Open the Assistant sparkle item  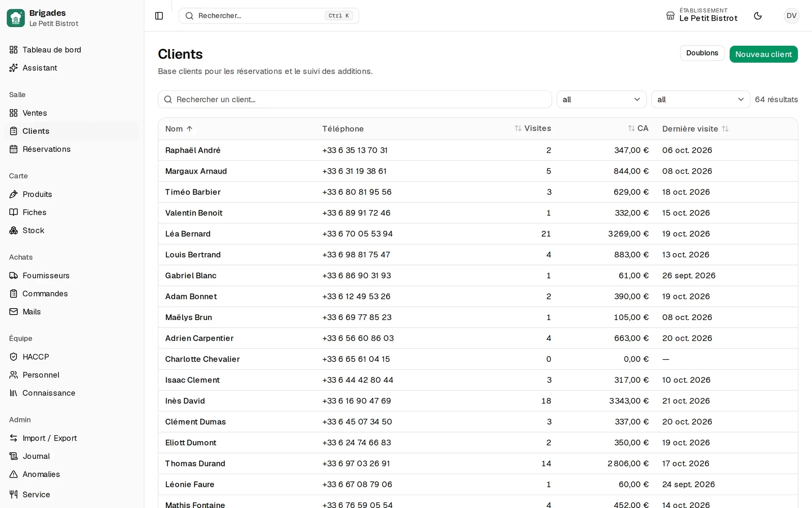72,68
